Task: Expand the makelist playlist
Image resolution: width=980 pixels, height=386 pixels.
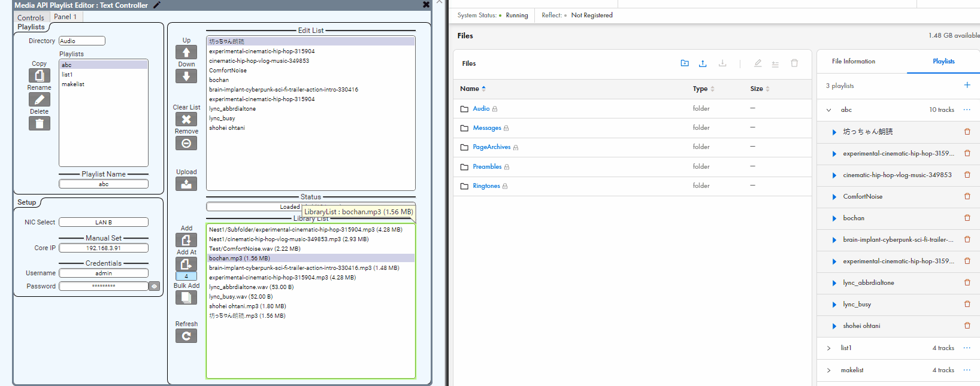Action: [x=829, y=370]
